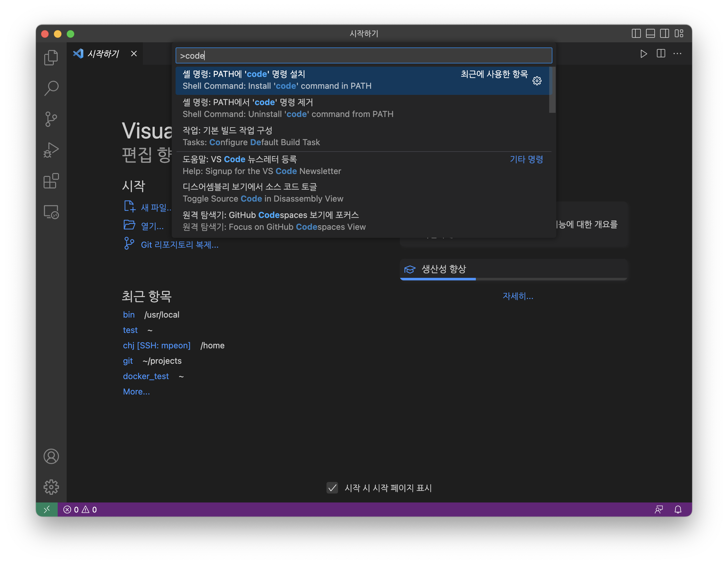The width and height of the screenshot is (728, 564).
Task: Configure keybinding gear on Install 'code' command
Action: coord(537,81)
